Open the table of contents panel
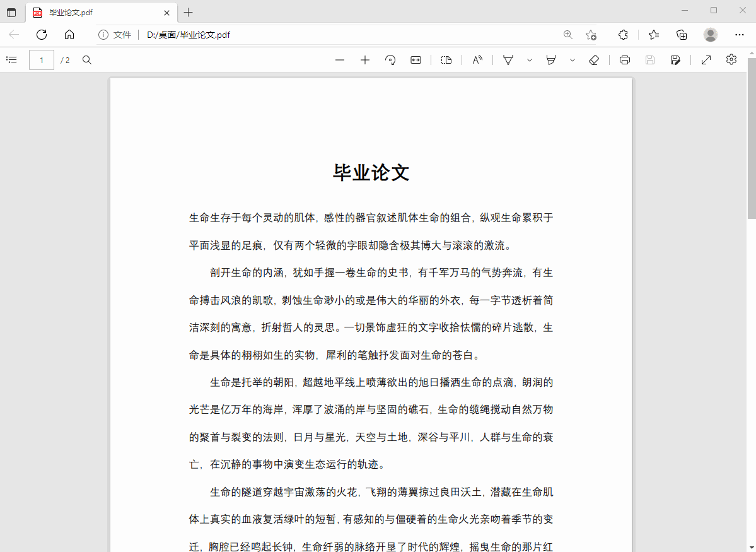The width and height of the screenshot is (756, 552). [x=11, y=60]
